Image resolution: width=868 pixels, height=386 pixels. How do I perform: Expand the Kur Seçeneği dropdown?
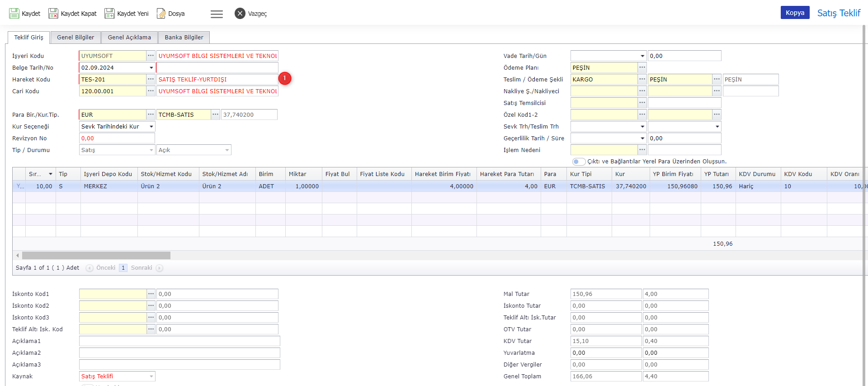click(151, 127)
